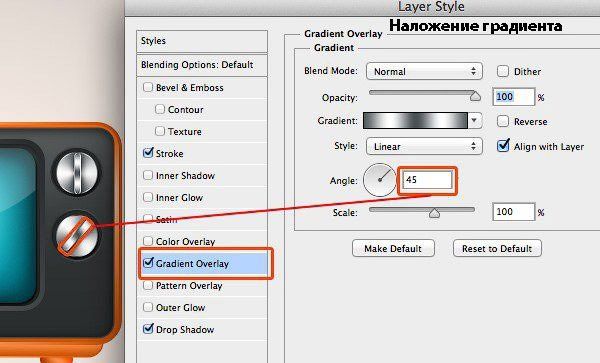Uncheck Align with Layer
Viewport: 600px width, 363px height.
point(503,146)
